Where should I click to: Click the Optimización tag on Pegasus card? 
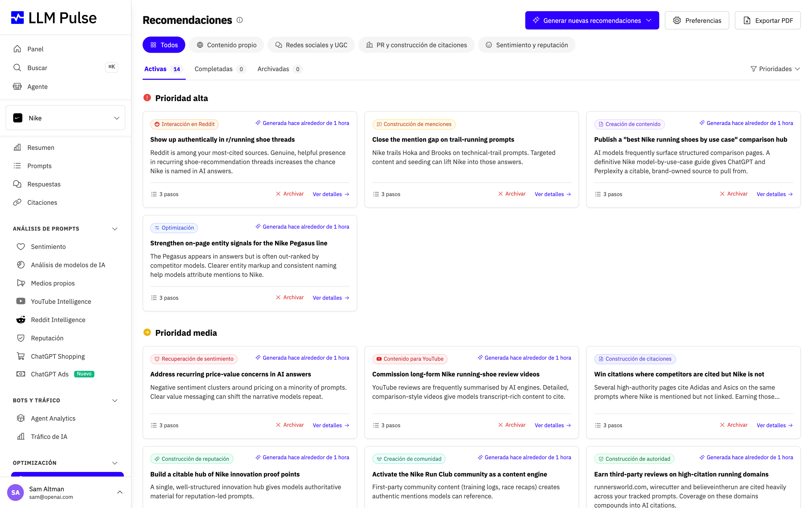point(174,228)
